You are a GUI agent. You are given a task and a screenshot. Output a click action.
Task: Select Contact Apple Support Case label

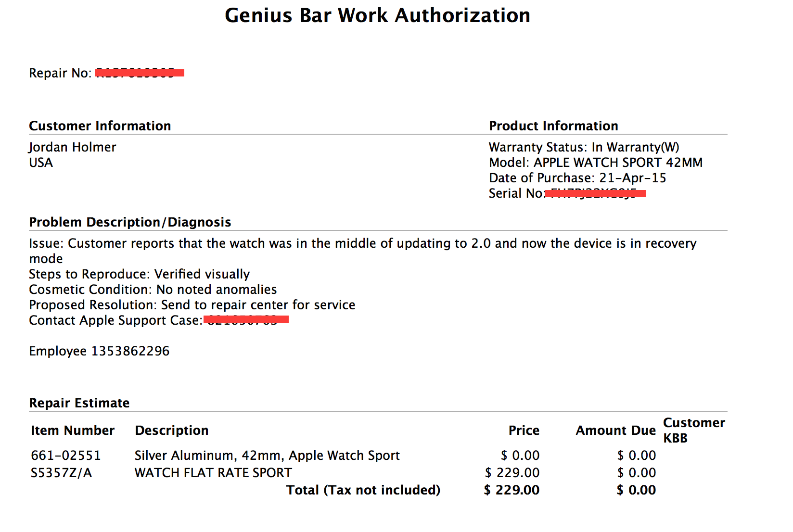(116, 320)
